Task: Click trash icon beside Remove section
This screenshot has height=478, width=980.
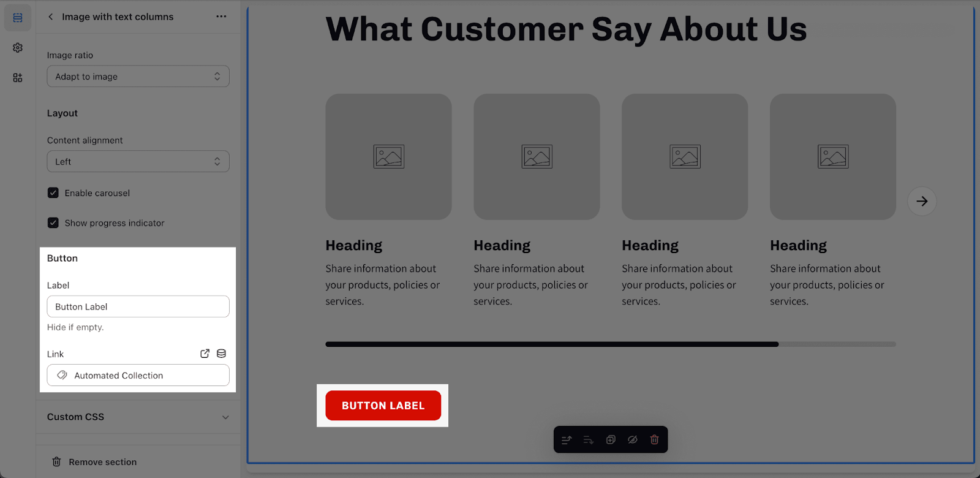Action: (56, 462)
